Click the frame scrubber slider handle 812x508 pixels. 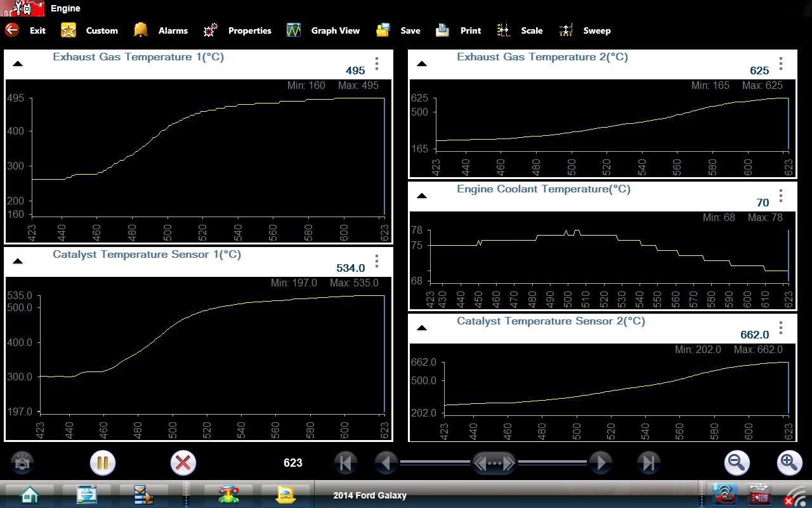[495, 463]
